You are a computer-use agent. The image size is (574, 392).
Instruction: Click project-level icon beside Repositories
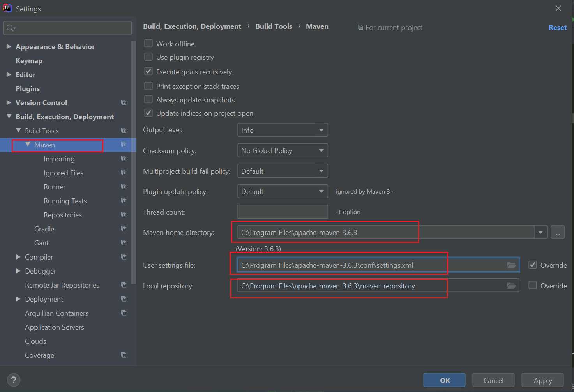point(124,215)
